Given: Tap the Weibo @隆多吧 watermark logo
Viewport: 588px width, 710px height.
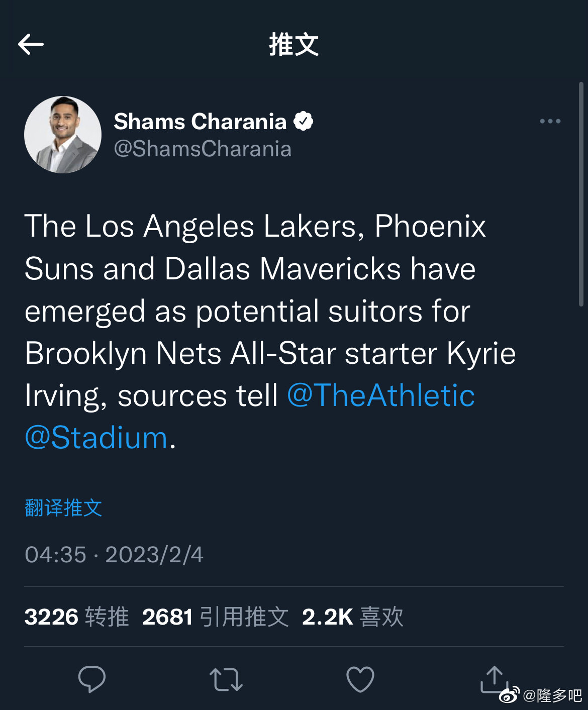Looking at the screenshot, I should click(541, 695).
